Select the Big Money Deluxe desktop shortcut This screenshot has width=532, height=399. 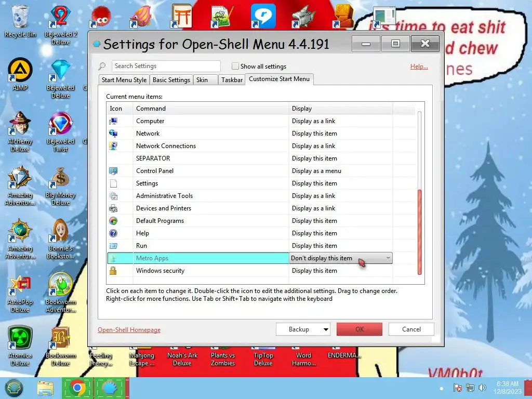coord(60,185)
